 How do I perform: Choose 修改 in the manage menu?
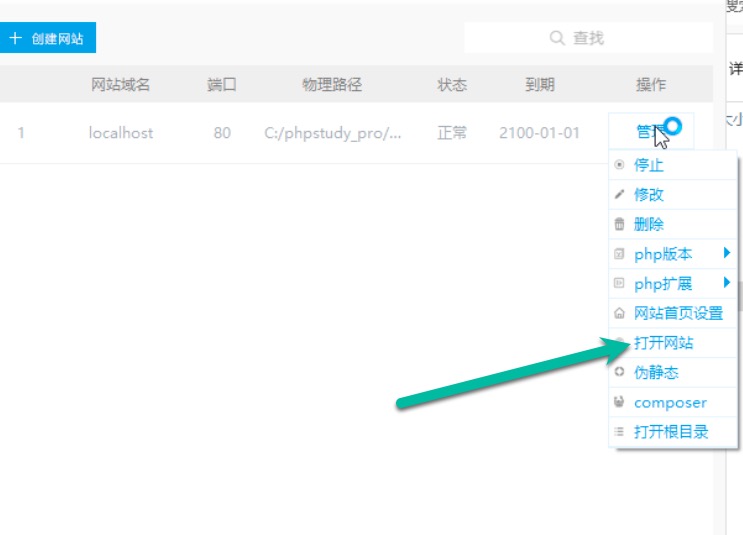(673, 194)
